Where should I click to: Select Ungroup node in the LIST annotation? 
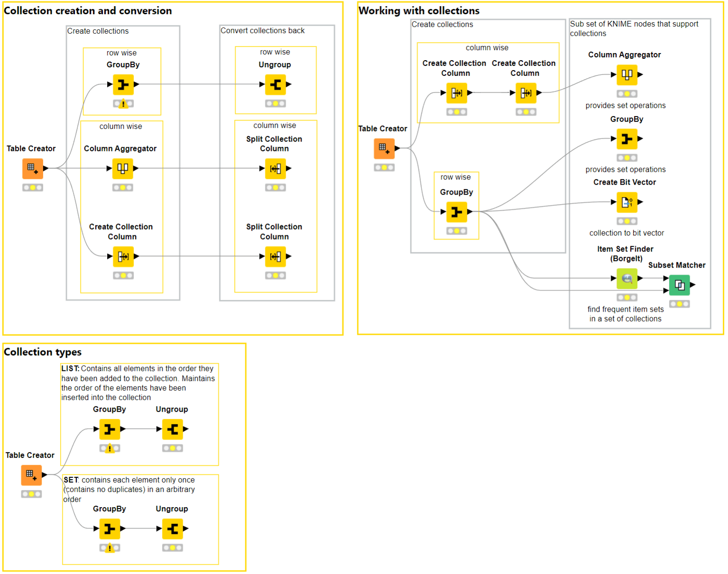pos(173,429)
